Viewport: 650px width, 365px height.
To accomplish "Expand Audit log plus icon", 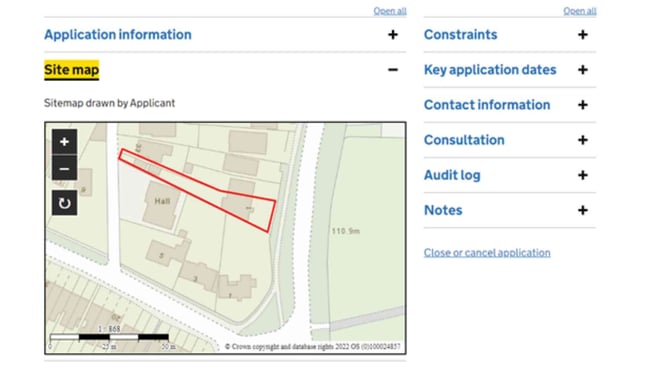I will [582, 175].
